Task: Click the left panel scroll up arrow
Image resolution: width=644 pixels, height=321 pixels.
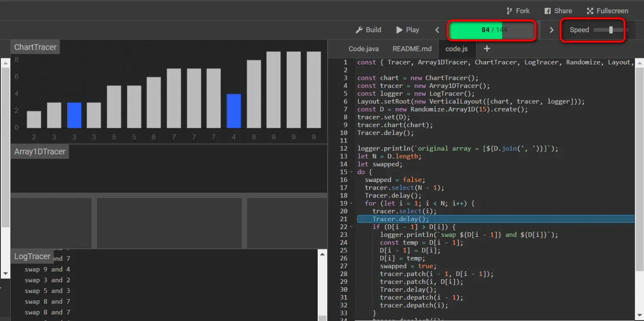Action: click(5, 63)
